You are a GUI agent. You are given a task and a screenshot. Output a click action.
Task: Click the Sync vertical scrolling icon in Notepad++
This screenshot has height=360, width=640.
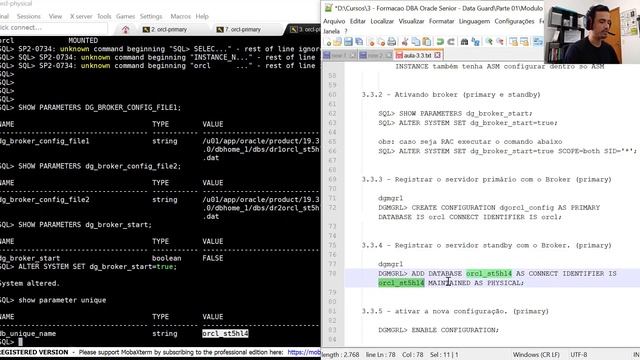(513, 42)
